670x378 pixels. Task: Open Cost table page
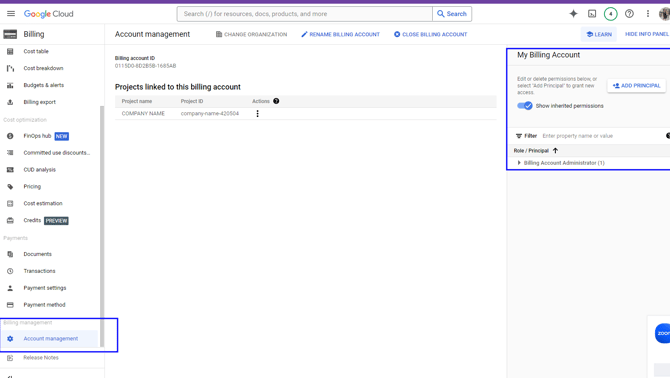[36, 51]
